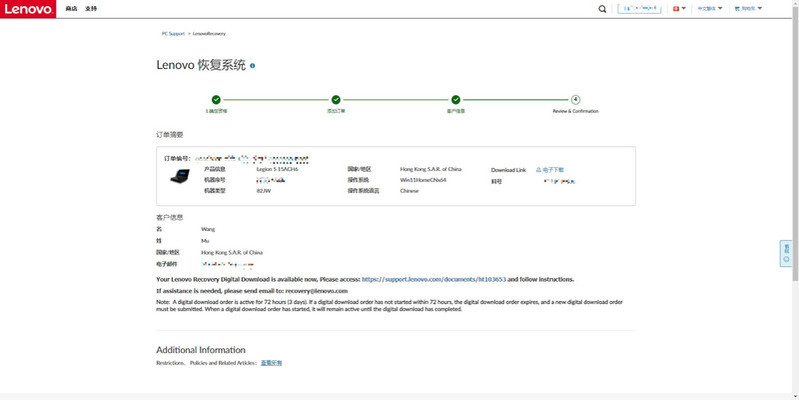Screen dimensions: 799x400
Task: Open the search magnifier icon
Action: 602,9
